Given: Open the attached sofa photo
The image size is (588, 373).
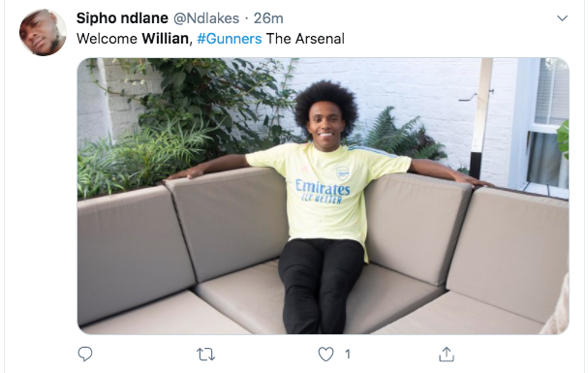Looking at the screenshot, I should pyautogui.click(x=324, y=196).
